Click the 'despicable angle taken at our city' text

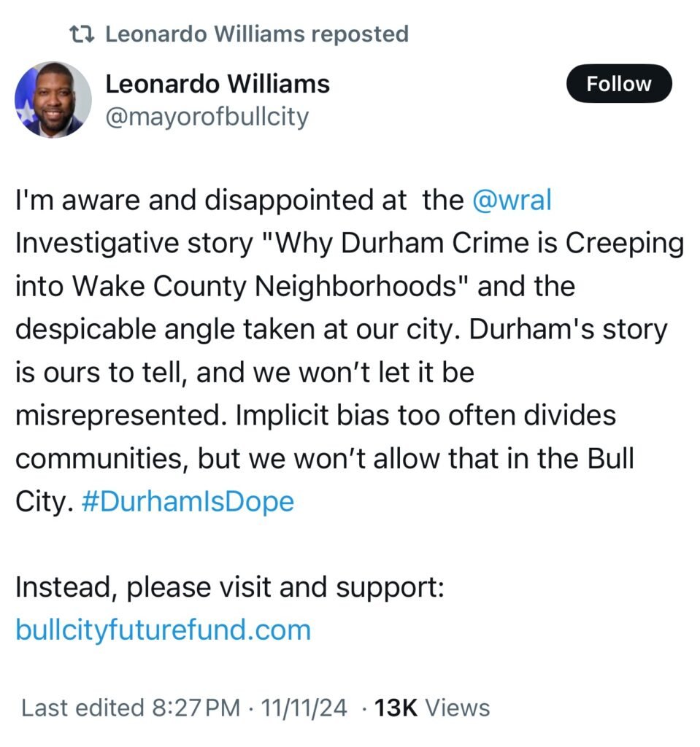tap(237, 330)
